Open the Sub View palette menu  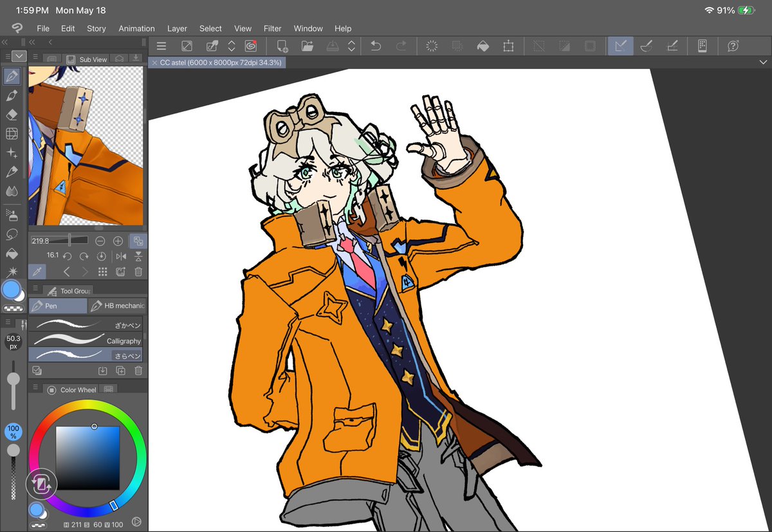(35, 57)
